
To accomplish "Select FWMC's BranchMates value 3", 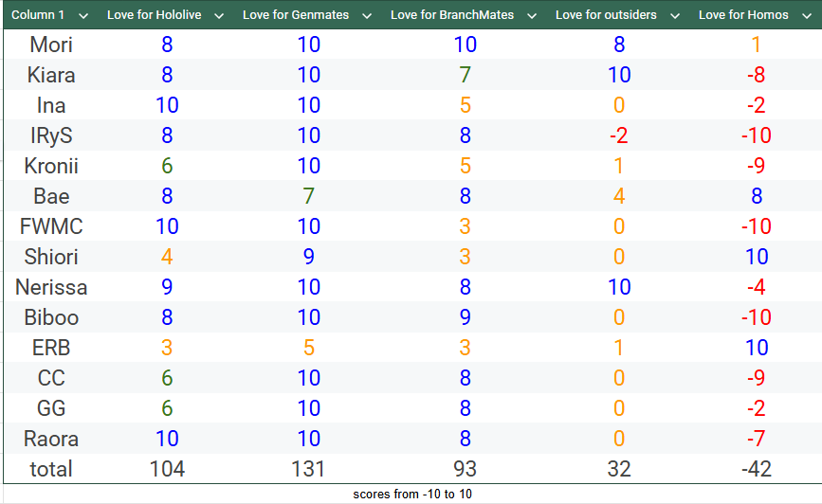I will (465, 226).
